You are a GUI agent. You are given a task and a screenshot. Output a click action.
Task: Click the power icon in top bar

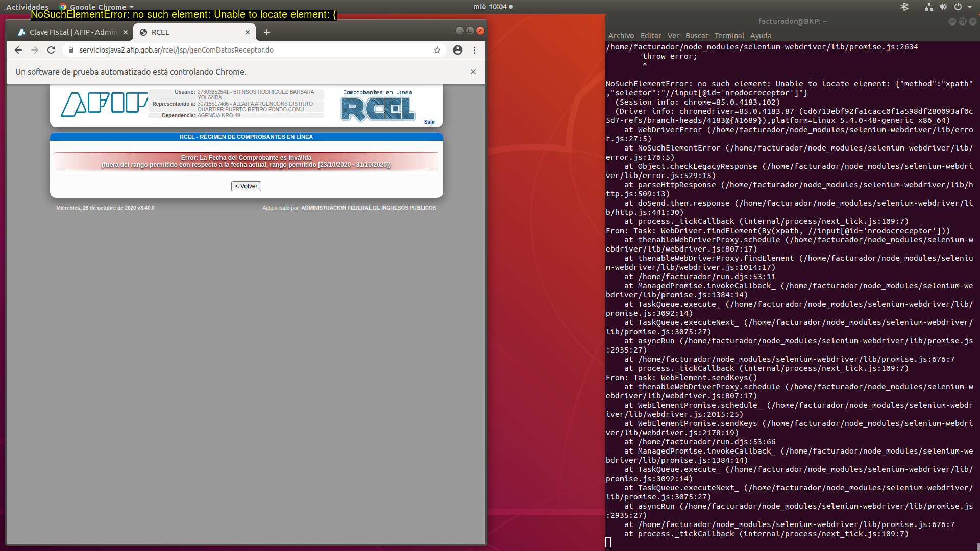(958, 7)
